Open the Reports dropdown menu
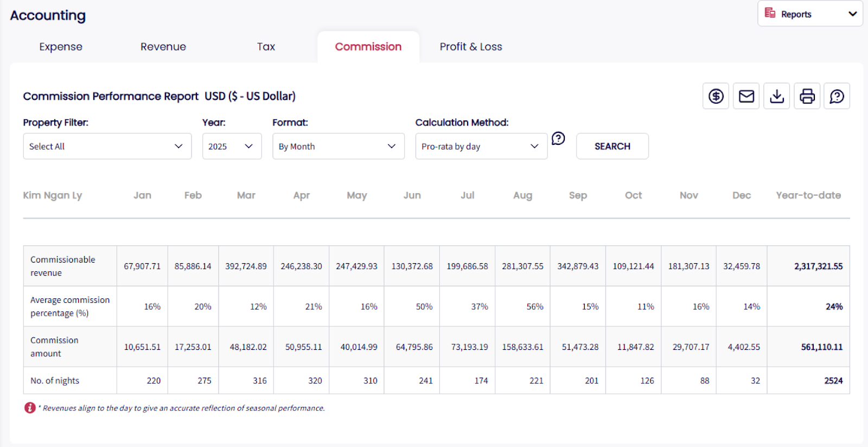This screenshot has height=447, width=868. [852, 14]
